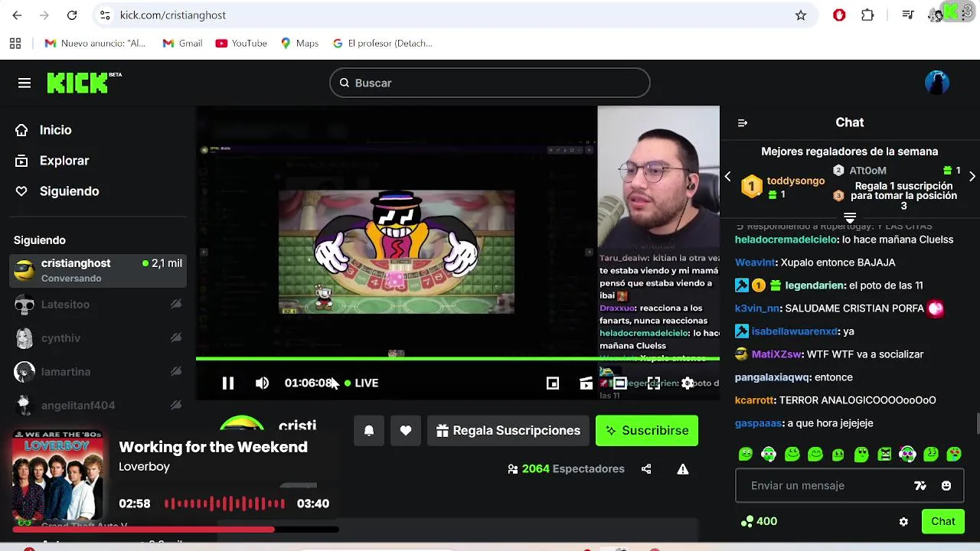980x551 pixels.
Task: Toggle bell notifications for cristianghost
Action: click(x=369, y=431)
